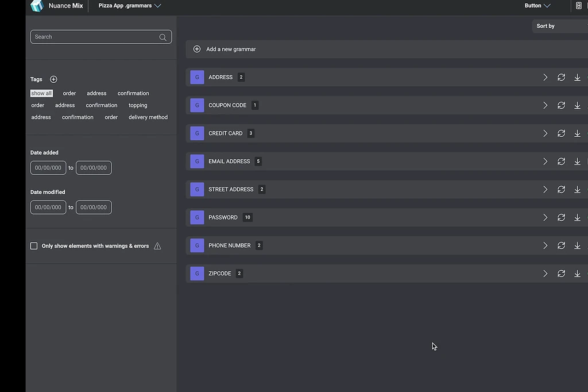Expand the COUPON CODE grammar chevron
The height and width of the screenshot is (392, 588).
(x=546, y=106)
